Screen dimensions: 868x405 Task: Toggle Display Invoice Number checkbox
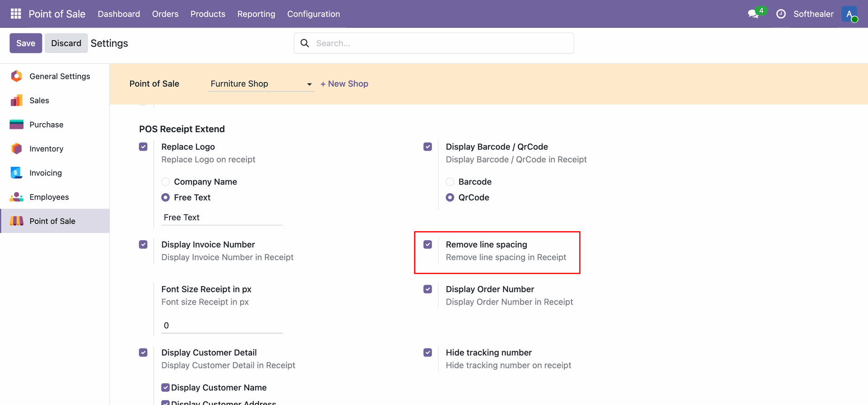(143, 244)
